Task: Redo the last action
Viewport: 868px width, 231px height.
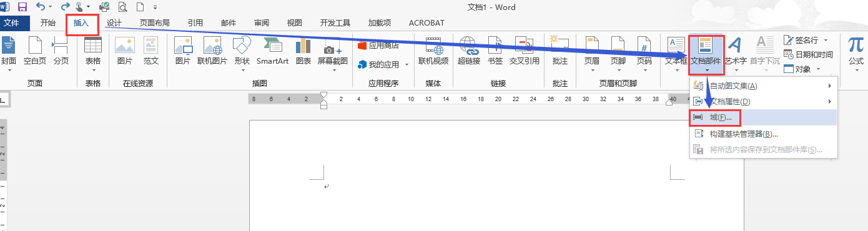Action: point(66,7)
